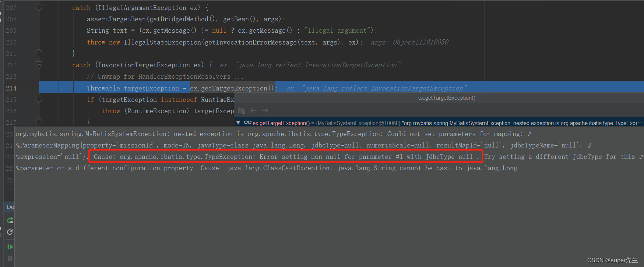Click 'InvocationTargetException ex' in catch on line 212
This screenshot has width=644, height=267.
click(x=151, y=65)
